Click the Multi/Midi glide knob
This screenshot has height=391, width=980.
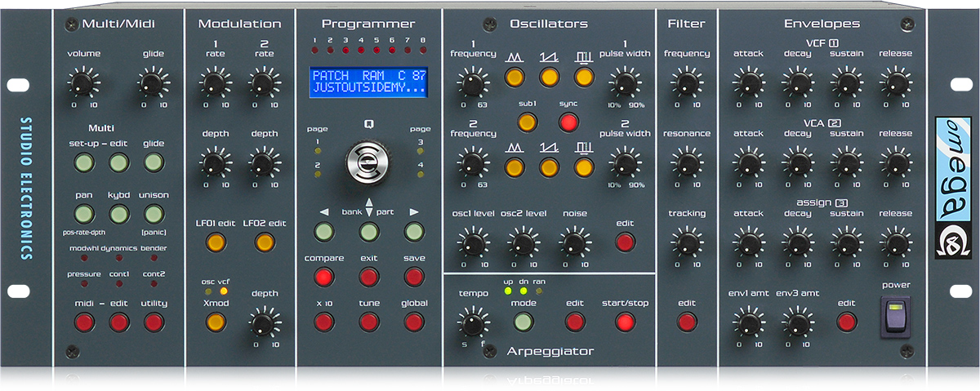click(153, 82)
